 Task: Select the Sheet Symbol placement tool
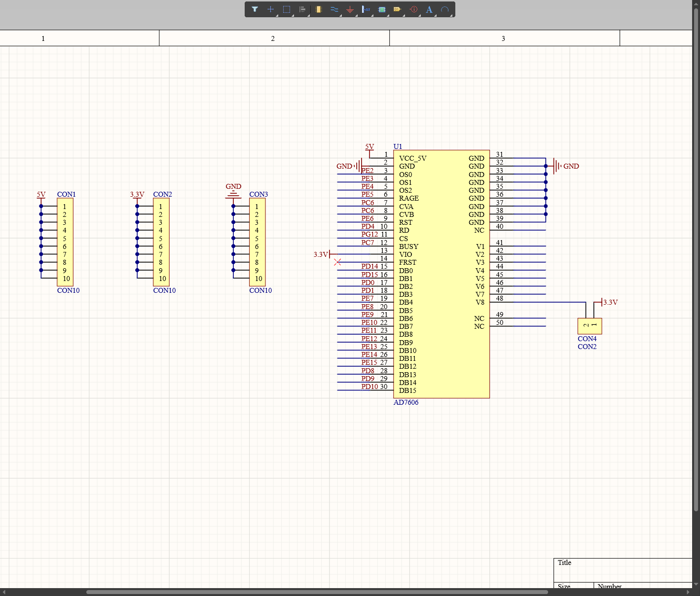[x=382, y=9]
